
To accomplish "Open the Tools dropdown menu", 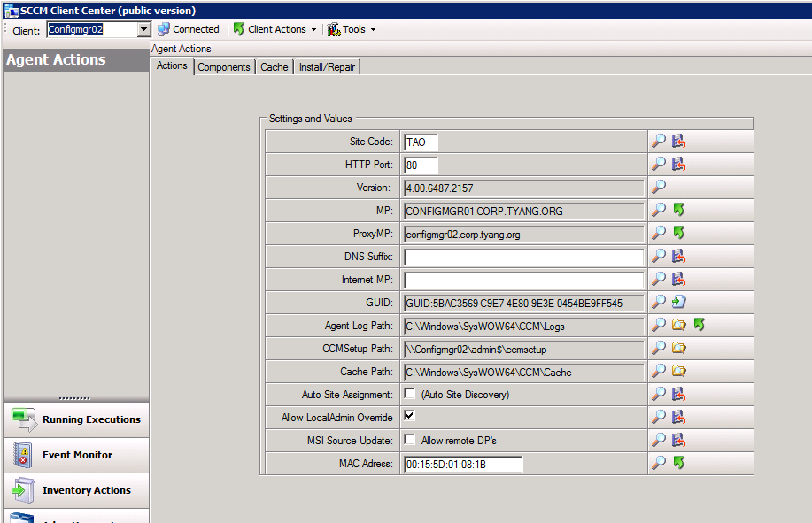I will point(352,29).
